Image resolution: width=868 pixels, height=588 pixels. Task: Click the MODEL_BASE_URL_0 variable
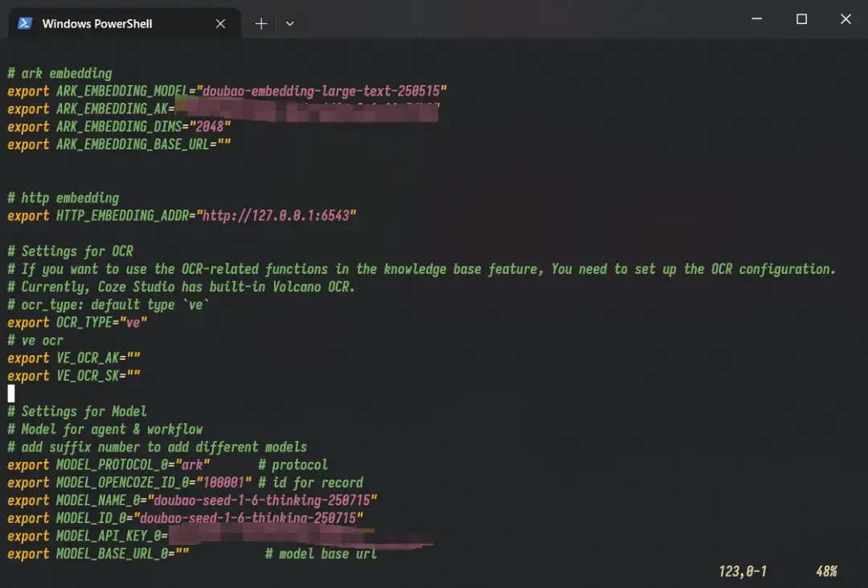pyautogui.click(x=112, y=553)
